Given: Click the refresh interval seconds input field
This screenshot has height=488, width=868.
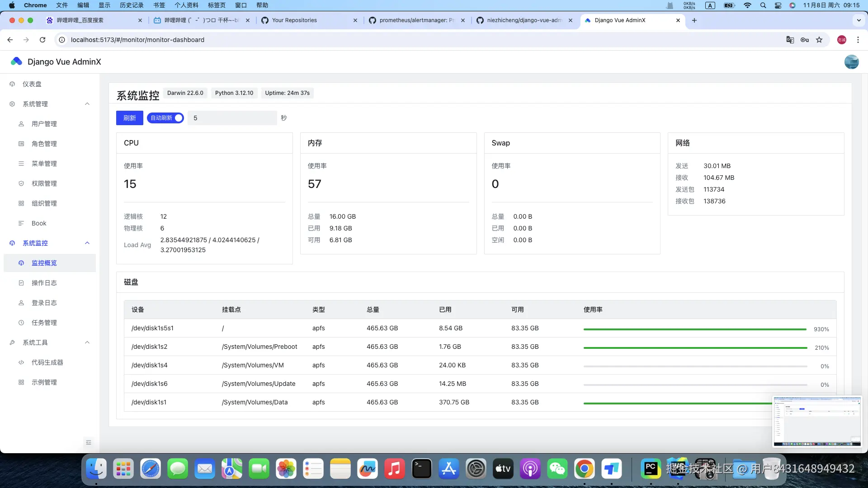Looking at the screenshot, I should click(232, 118).
